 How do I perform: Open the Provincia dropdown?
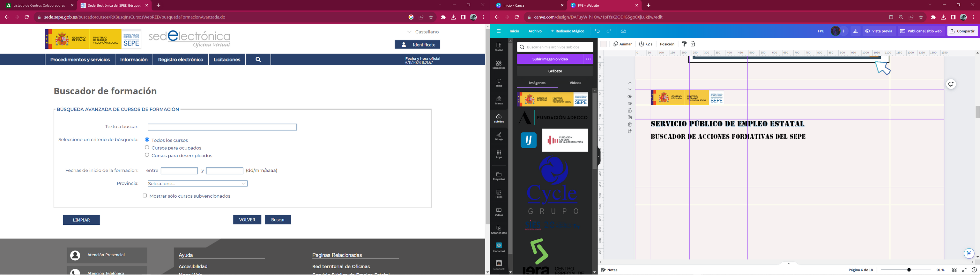point(197,183)
